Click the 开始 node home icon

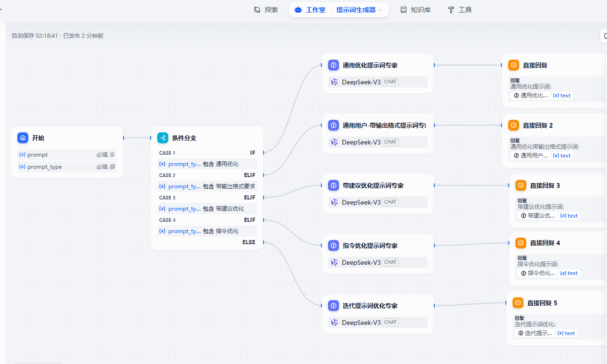click(x=23, y=138)
